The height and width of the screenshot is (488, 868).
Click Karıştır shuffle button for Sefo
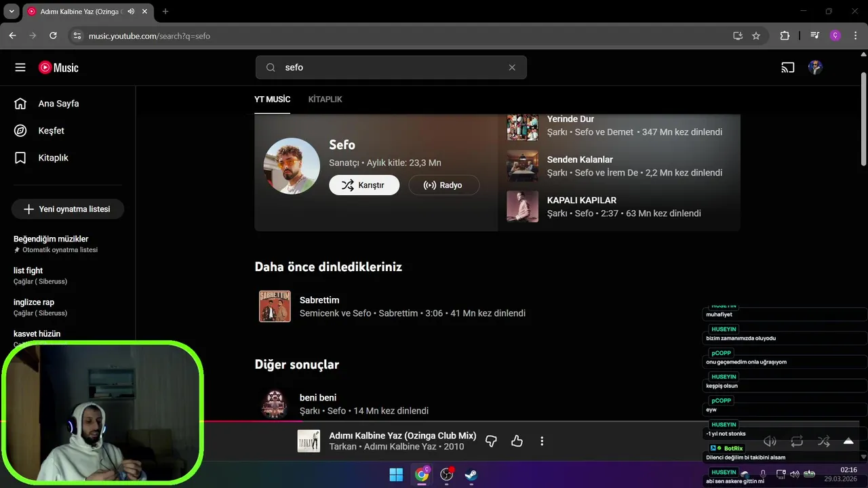(x=364, y=185)
